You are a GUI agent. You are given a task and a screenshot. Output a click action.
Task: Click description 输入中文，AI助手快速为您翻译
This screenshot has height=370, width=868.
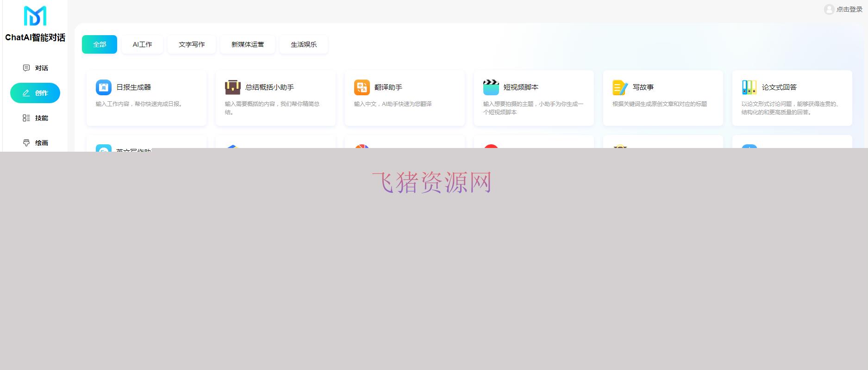click(393, 104)
